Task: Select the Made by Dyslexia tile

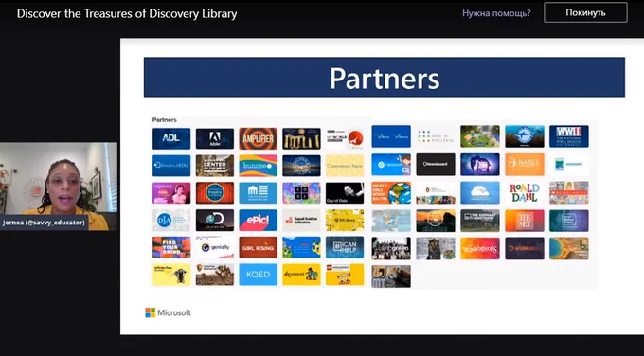Action: point(436,136)
